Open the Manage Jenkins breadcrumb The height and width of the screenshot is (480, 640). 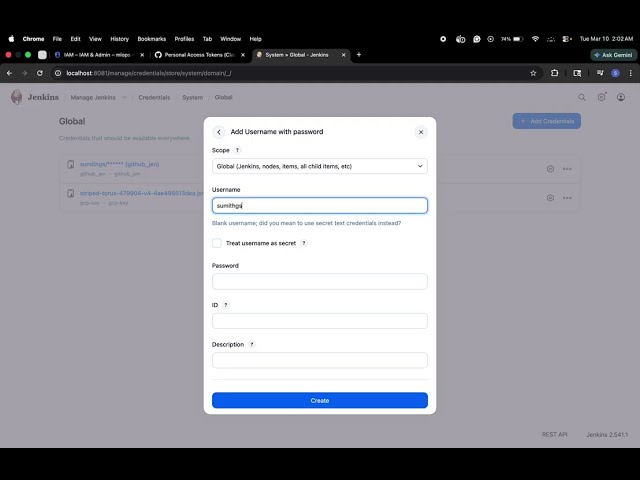(93, 98)
